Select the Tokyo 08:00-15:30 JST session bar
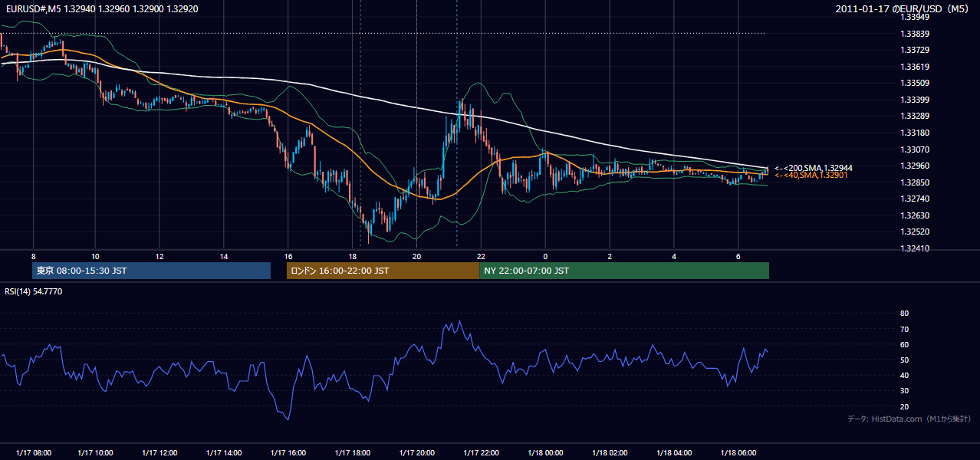 tap(151, 271)
